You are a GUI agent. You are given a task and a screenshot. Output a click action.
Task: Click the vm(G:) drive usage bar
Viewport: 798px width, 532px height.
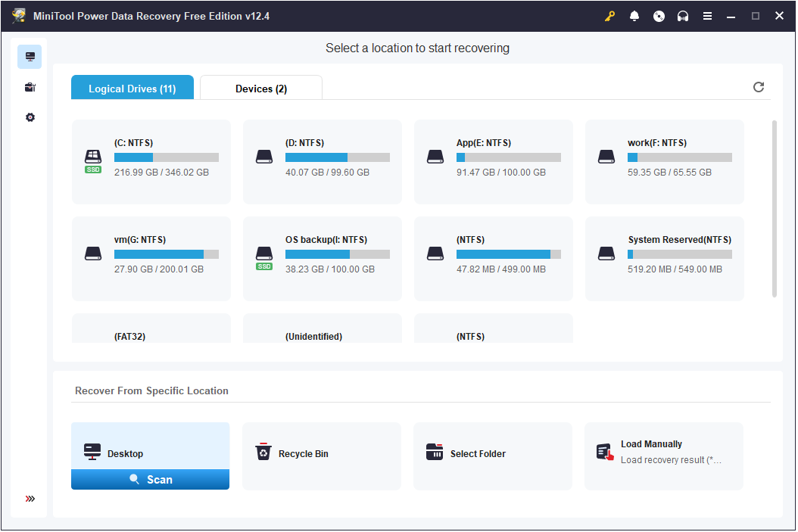(167, 254)
